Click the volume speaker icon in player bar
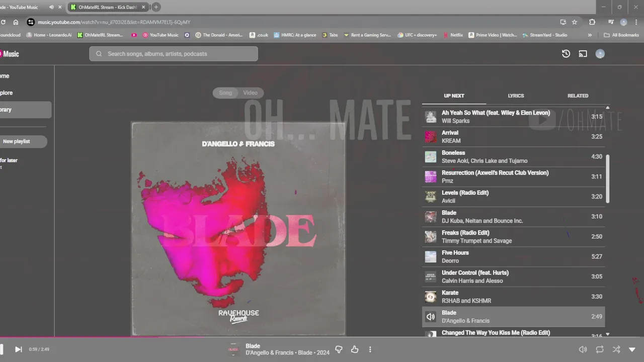Image resolution: width=644 pixels, height=362 pixels. point(583,349)
